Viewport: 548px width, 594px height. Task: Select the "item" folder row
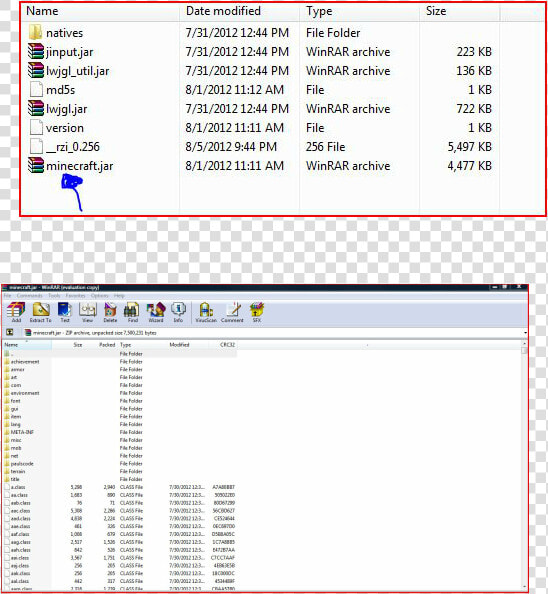pyautogui.click(x=120, y=416)
